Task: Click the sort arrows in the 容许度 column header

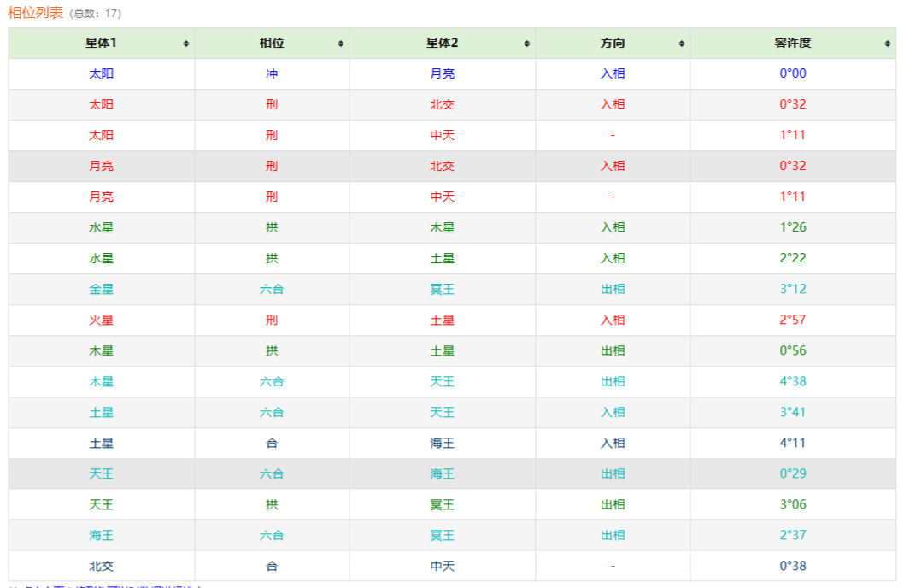Action: pos(889,44)
